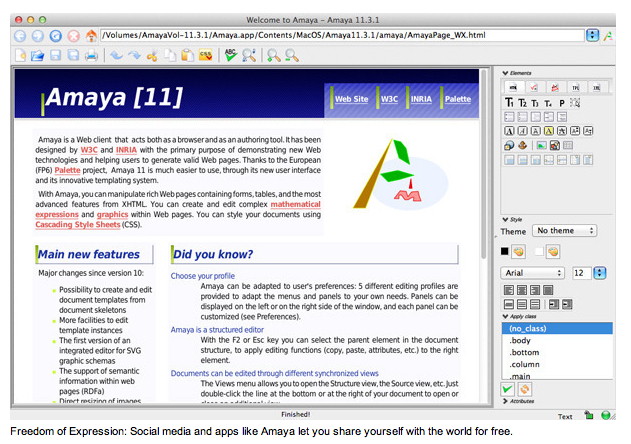Screen dimensions: 631x444
Task: Open the W3C header link
Action: (x=389, y=99)
